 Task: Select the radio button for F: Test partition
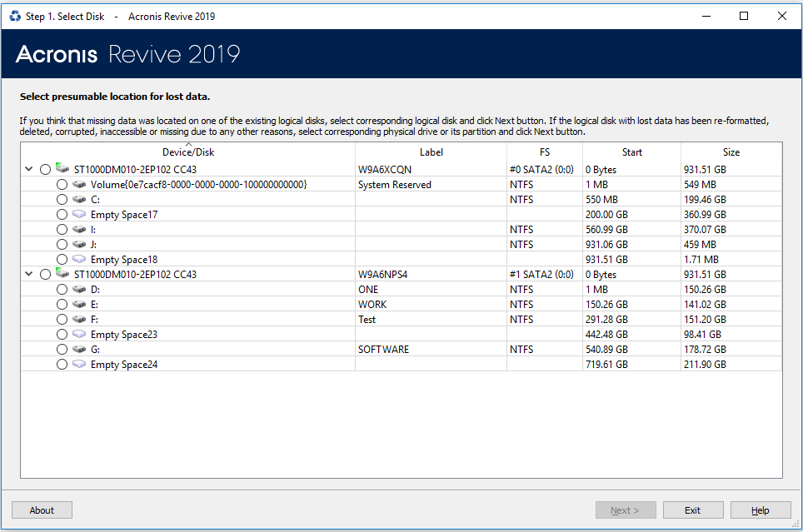tap(61, 319)
